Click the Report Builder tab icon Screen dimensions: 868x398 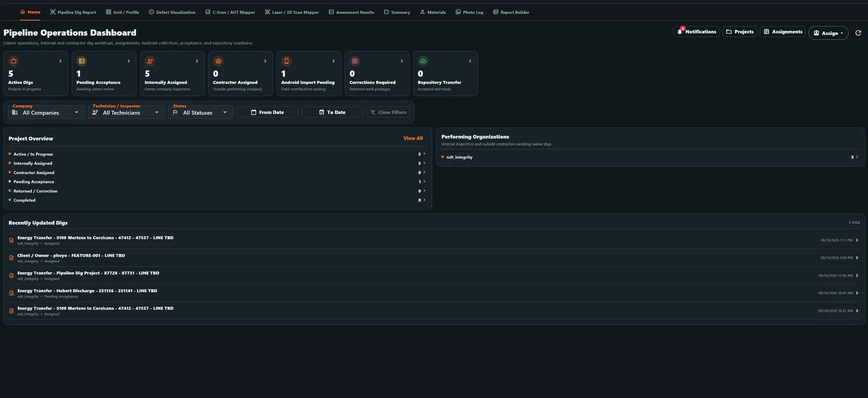[495, 12]
